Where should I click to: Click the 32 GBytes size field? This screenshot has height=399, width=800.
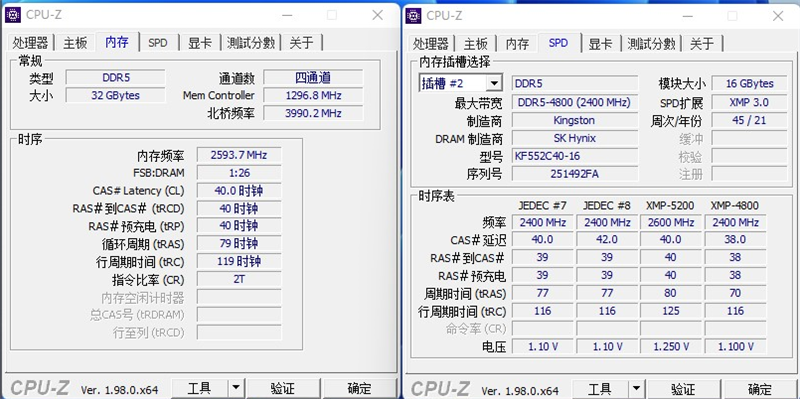click(x=116, y=95)
